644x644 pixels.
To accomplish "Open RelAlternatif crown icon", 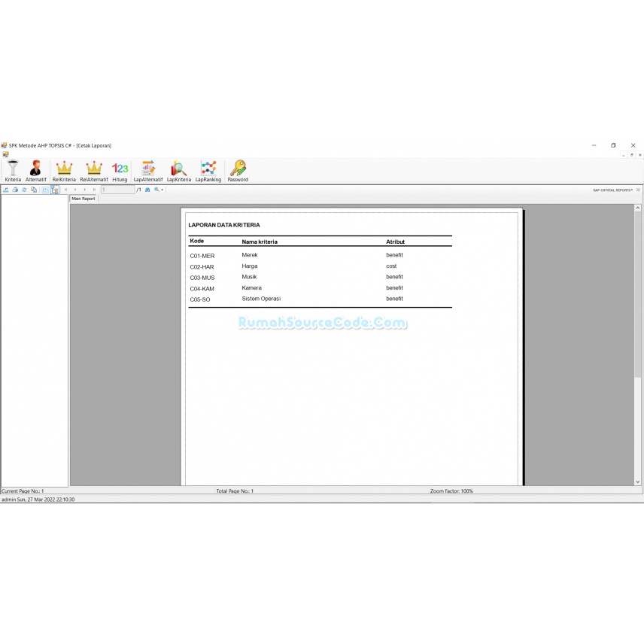I will [93, 171].
